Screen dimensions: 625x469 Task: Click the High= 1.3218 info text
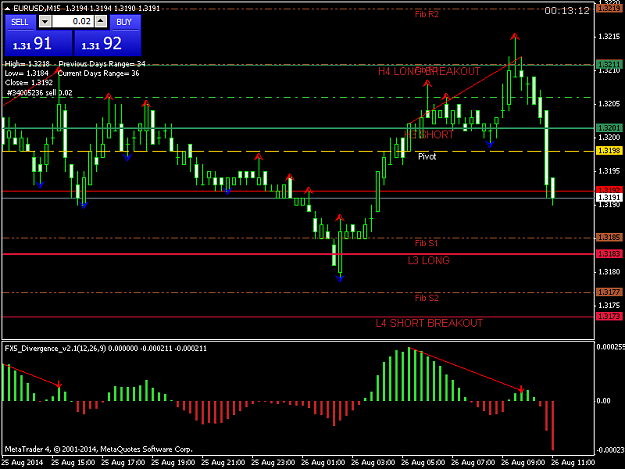point(27,64)
